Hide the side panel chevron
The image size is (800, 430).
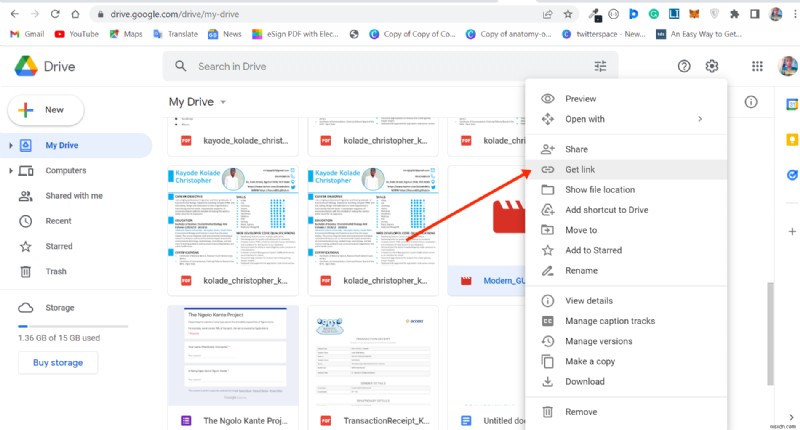click(791, 417)
